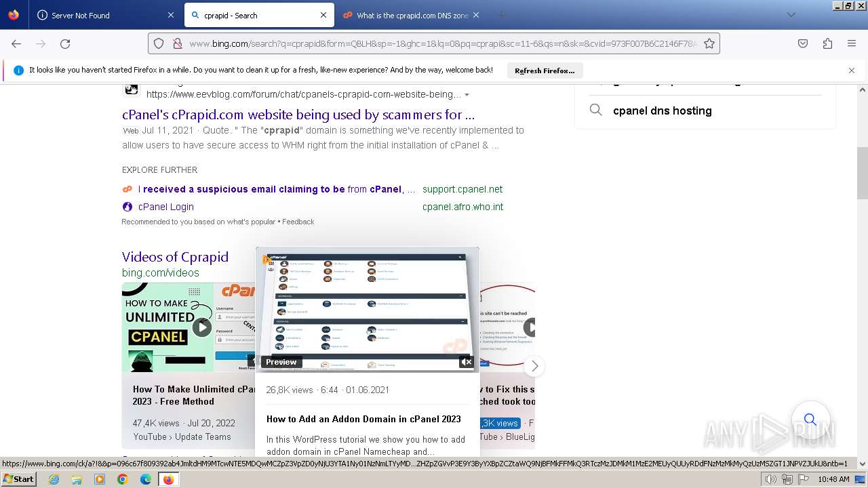
Task: Expand the list all tabs arrow
Action: click(x=791, y=15)
